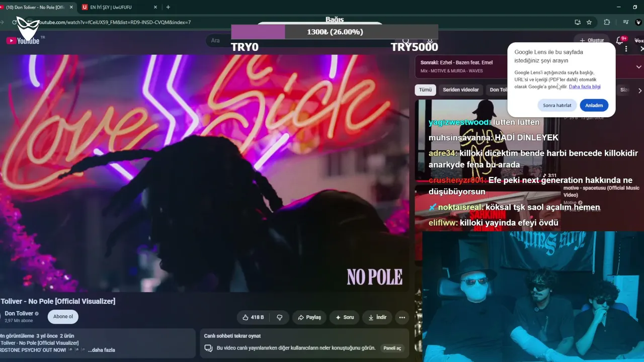This screenshot has width=644, height=362.
Task: Click the browser address bar URL
Action: (115, 22)
